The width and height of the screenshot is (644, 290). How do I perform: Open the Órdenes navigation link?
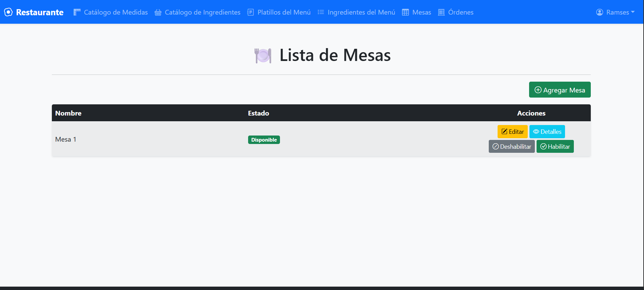[461, 12]
